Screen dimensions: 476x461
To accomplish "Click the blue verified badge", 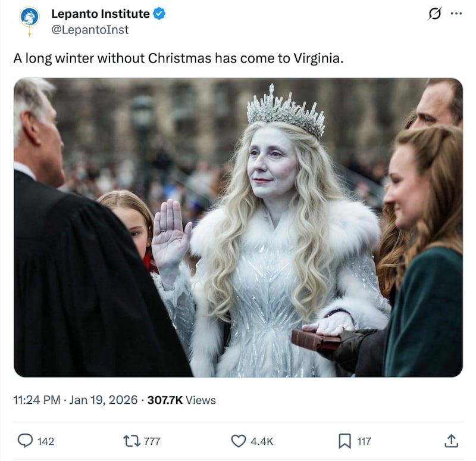I will pyautogui.click(x=159, y=14).
